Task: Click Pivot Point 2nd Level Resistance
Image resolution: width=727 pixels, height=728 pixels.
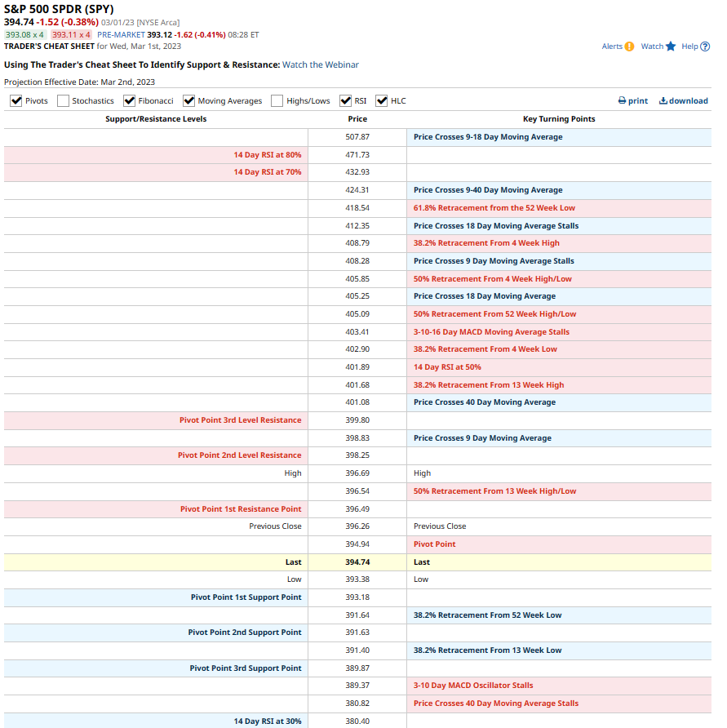Action: click(240, 455)
